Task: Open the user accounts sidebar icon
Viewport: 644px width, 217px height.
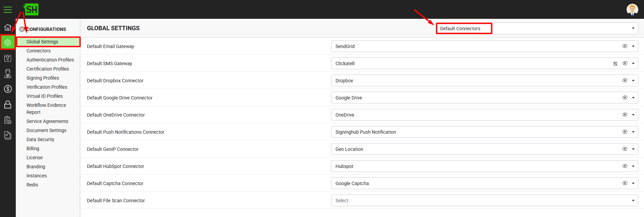Action: coord(8,73)
